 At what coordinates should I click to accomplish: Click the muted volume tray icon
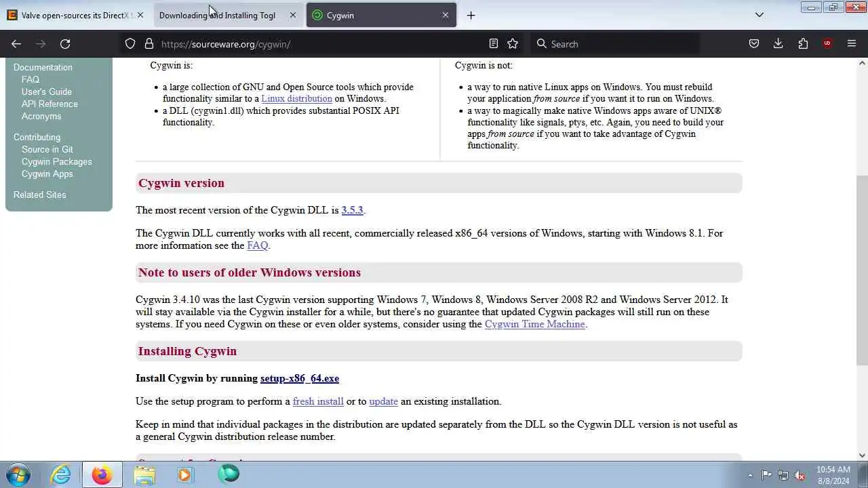point(800,475)
